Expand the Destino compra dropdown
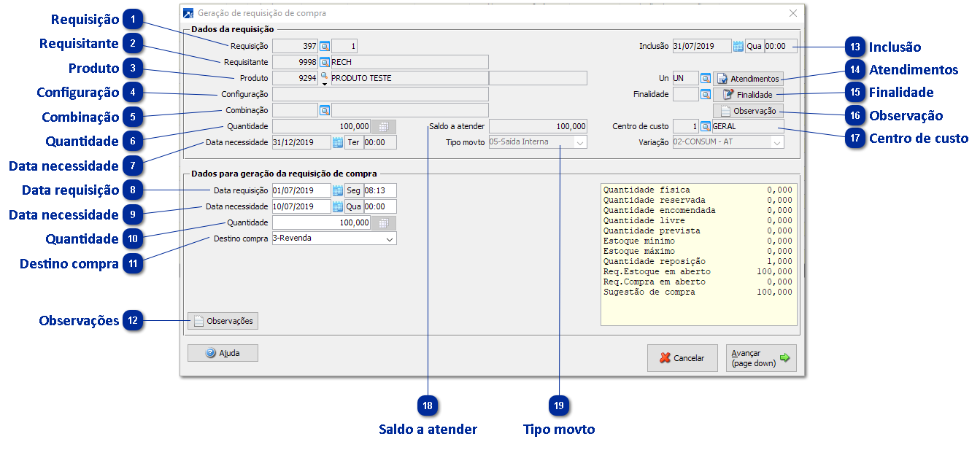The height and width of the screenshot is (450, 980). [390, 238]
